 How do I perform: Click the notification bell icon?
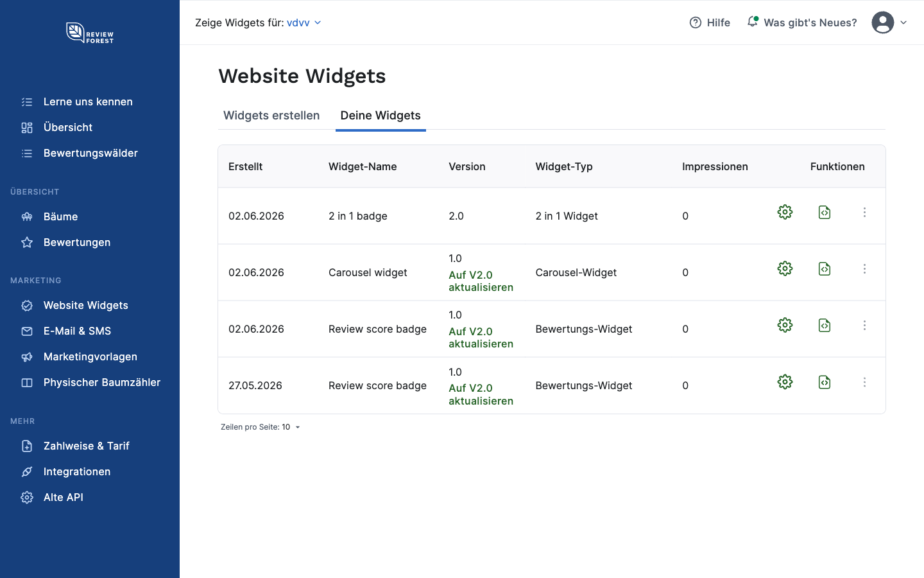click(x=753, y=22)
